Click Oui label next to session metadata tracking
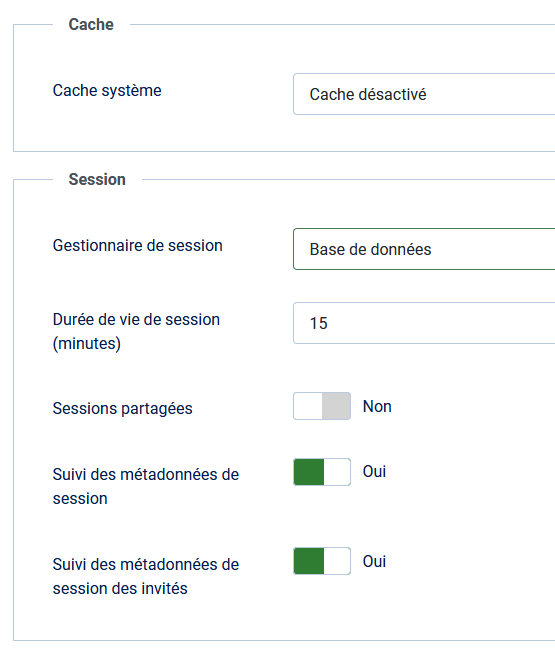Screen dimensions: 555x661 click(x=374, y=471)
